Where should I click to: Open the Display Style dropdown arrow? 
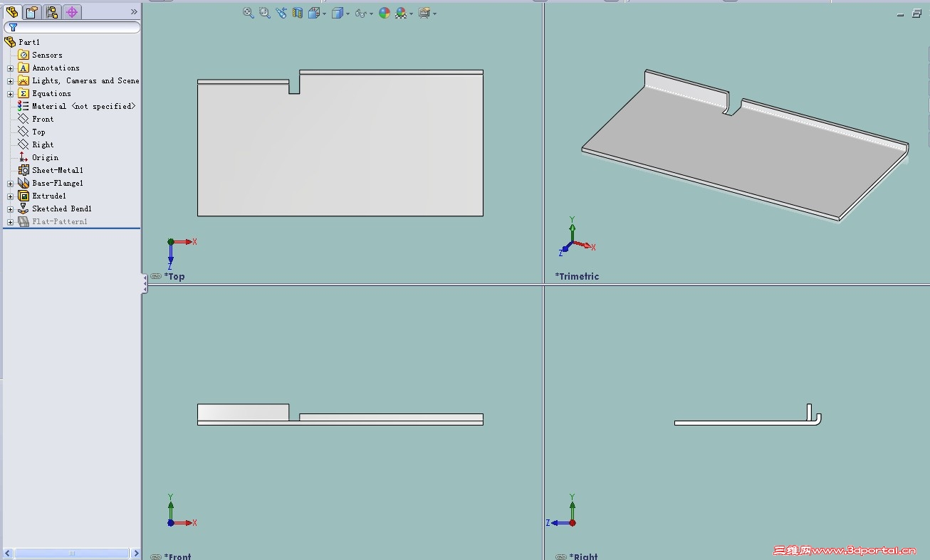(x=348, y=14)
